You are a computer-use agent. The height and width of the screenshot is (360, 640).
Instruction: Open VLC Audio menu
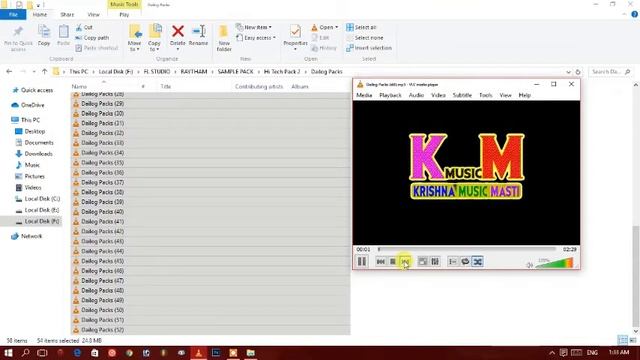tap(416, 95)
